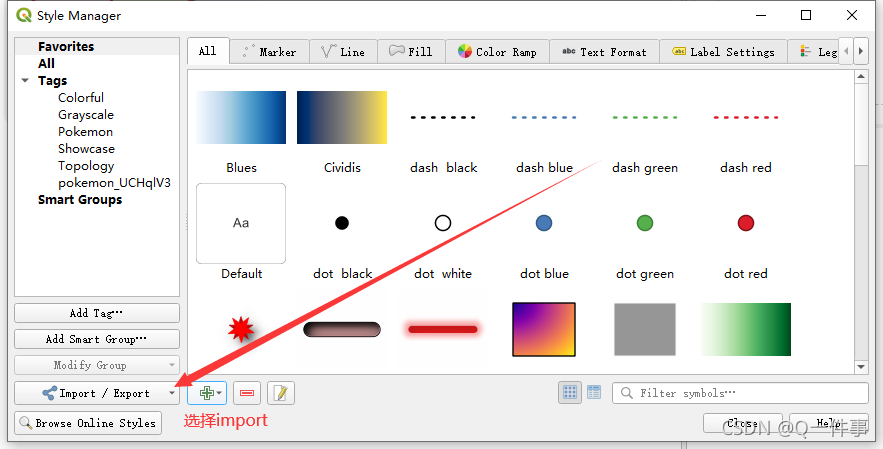Image resolution: width=883 pixels, height=449 pixels.
Task: Select Favorites in the group tree
Action: coord(66,47)
